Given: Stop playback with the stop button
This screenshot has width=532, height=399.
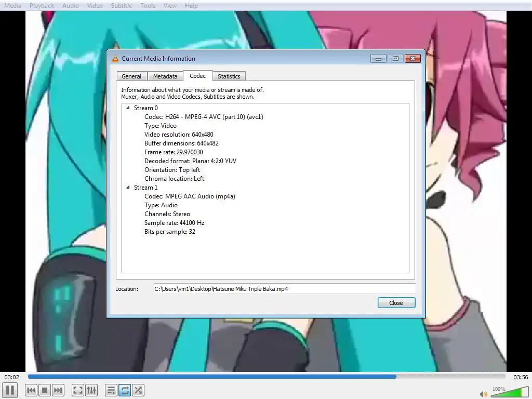Looking at the screenshot, I should 45,390.
